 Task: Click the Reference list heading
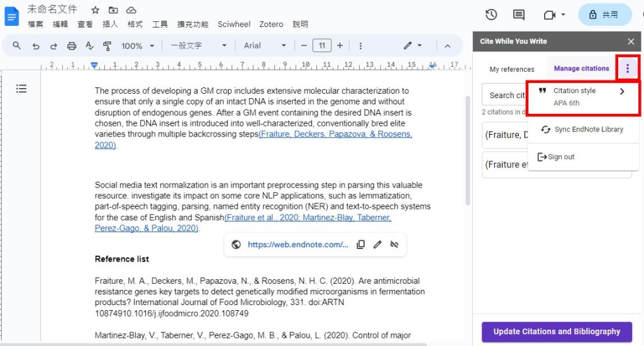121,259
